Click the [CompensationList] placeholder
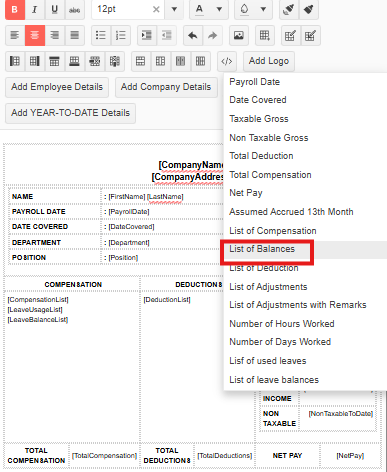 click(x=38, y=300)
